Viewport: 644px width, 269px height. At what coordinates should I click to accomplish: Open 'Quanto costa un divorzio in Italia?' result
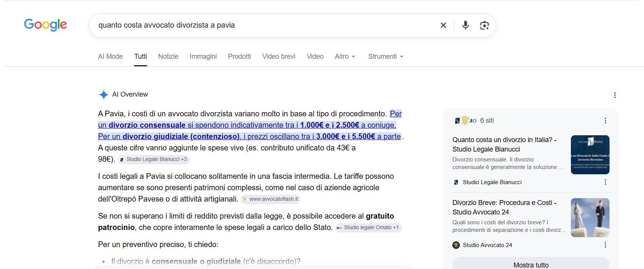(x=504, y=144)
